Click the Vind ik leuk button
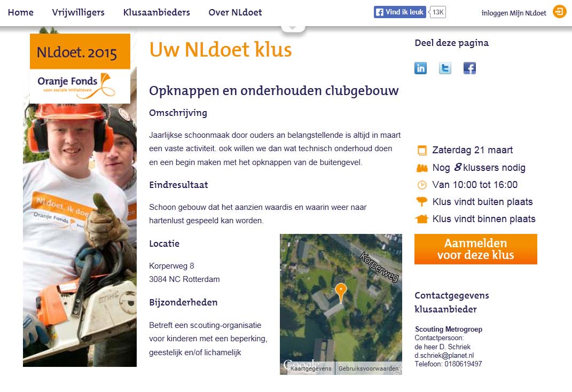 pyautogui.click(x=400, y=12)
